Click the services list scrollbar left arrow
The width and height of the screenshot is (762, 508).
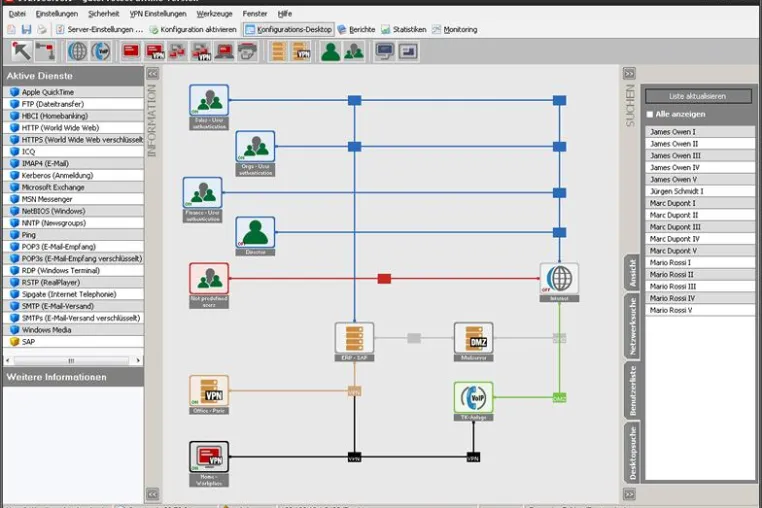[7, 361]
